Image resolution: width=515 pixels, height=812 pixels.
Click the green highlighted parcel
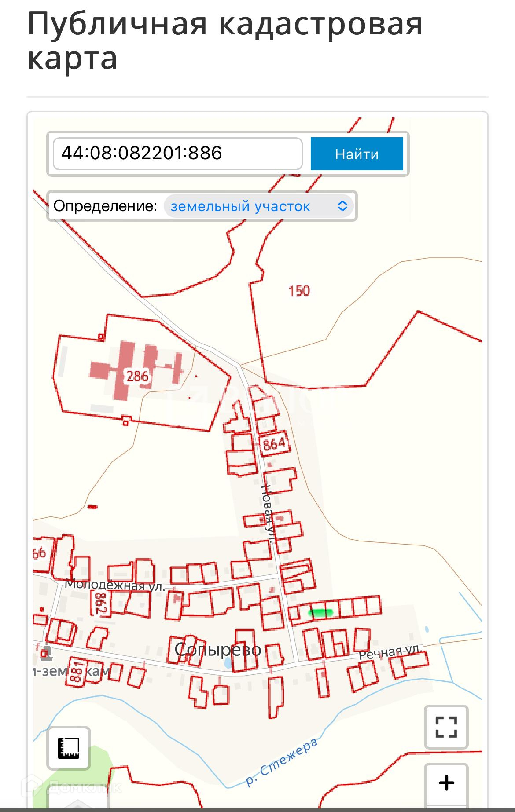pos(321,612)
